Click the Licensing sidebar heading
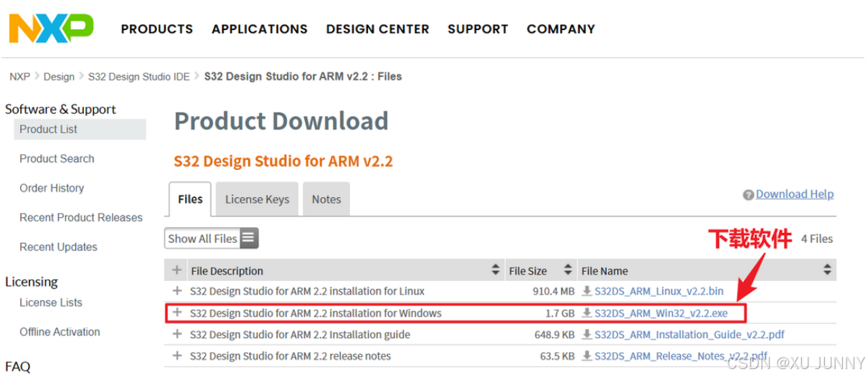This screenshot has width=868, height=377. (32, 282)
